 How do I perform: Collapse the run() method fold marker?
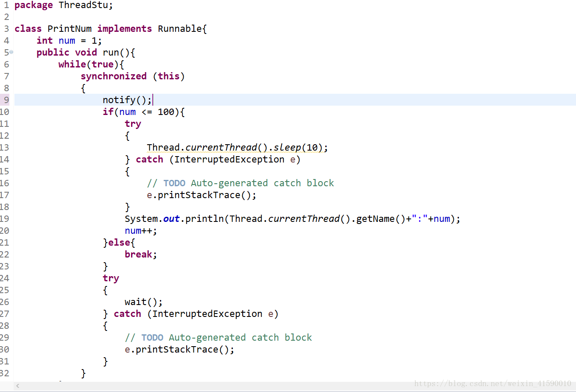coord(11,52)
